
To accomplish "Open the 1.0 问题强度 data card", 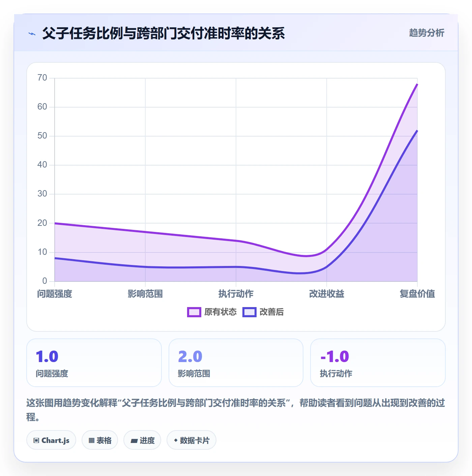I will 94,363.
